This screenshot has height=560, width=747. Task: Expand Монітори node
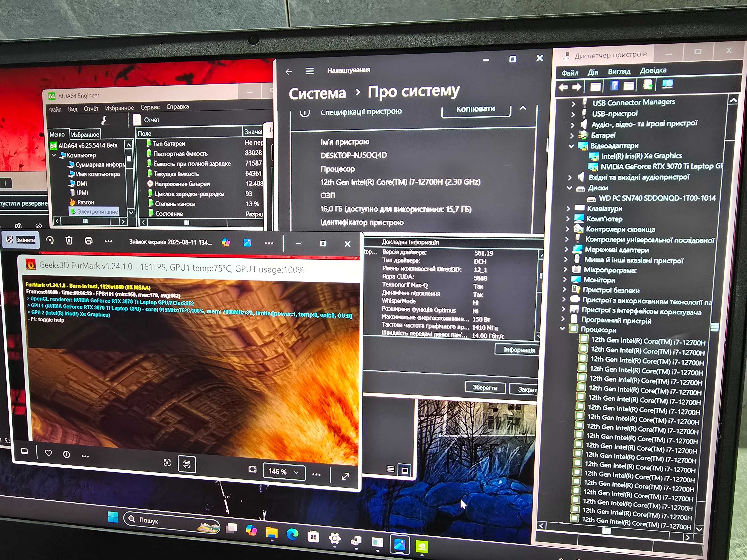point(565,280)
